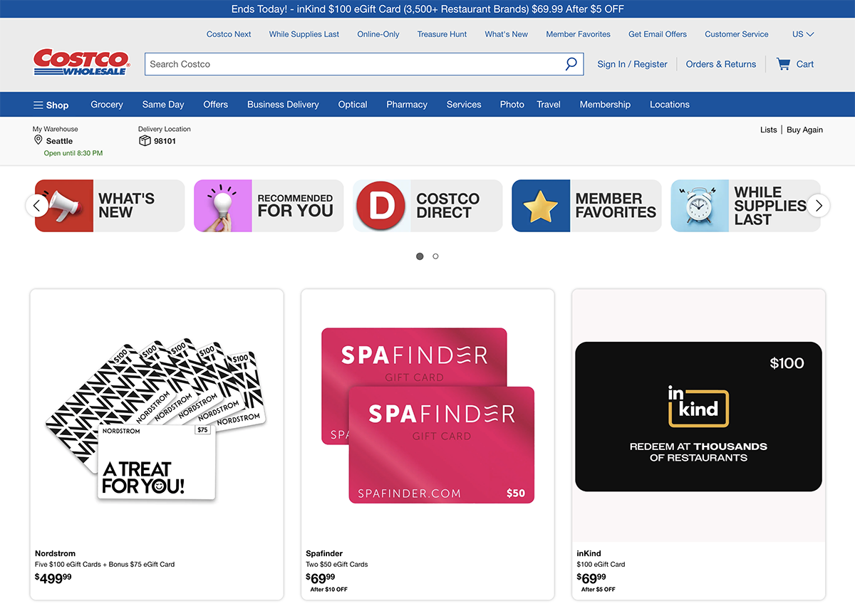This screenshot has width=855, height=616.
Task: Open the Grocery menu
Action: point(107,105)
